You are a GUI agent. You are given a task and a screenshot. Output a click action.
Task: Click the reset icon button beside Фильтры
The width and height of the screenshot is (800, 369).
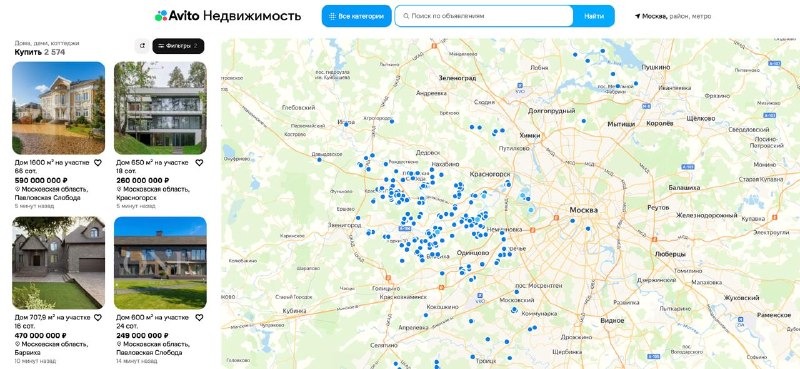tap(142, 46)
